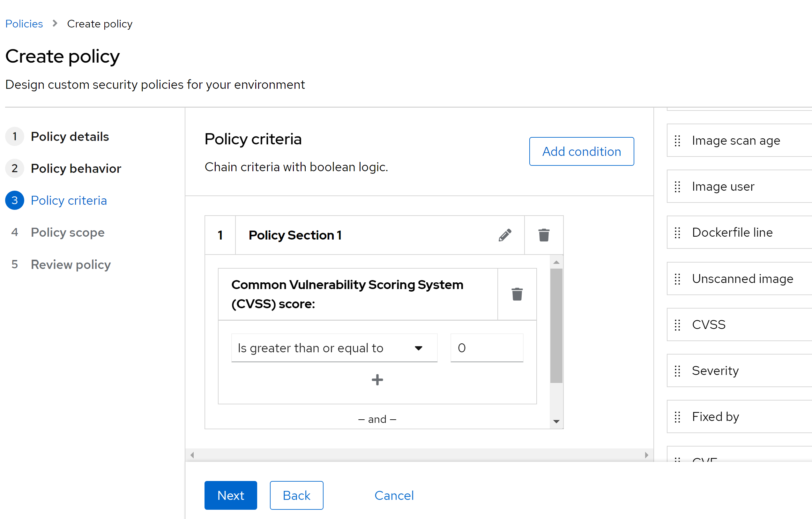Go to step 1, Policy details

click(x=70, y=137)
